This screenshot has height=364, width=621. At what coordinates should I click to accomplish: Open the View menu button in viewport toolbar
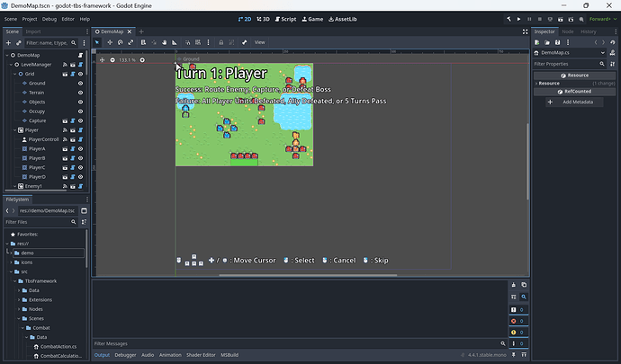coord(259,42)
